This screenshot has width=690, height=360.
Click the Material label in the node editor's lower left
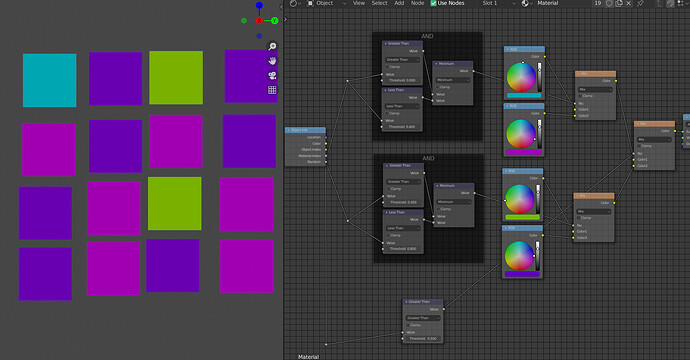308,357
